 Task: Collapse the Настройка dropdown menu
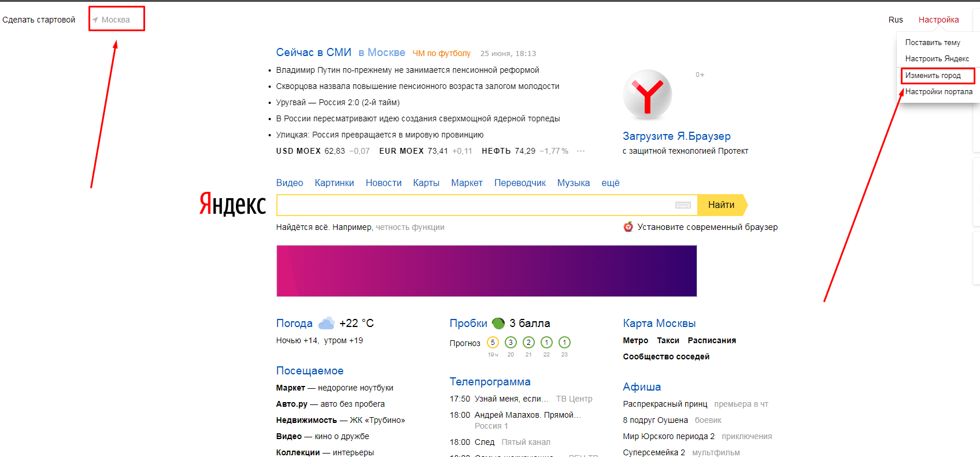pos(938,20)
